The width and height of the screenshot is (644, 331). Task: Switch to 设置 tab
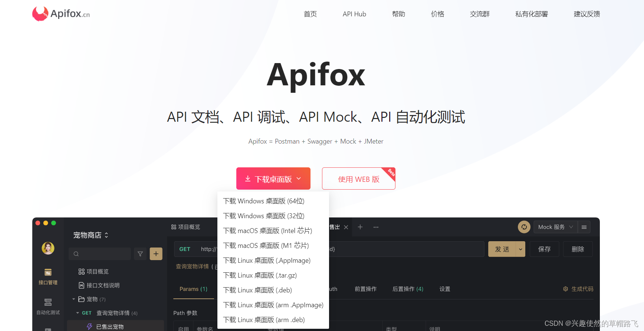(445, 289)
